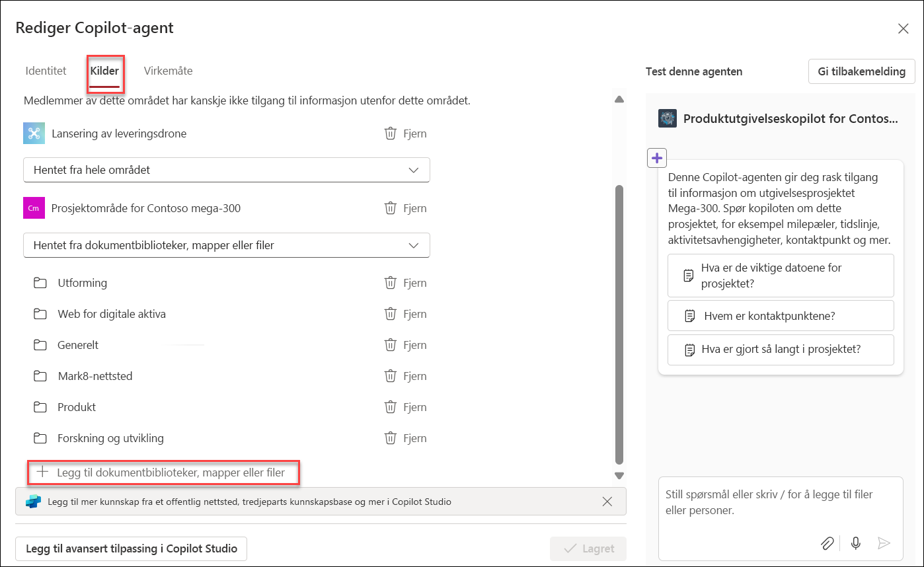Click the Cm site icon for Contoso mega-300
Screen dimensions: 924x567
(x=33, y=208)
